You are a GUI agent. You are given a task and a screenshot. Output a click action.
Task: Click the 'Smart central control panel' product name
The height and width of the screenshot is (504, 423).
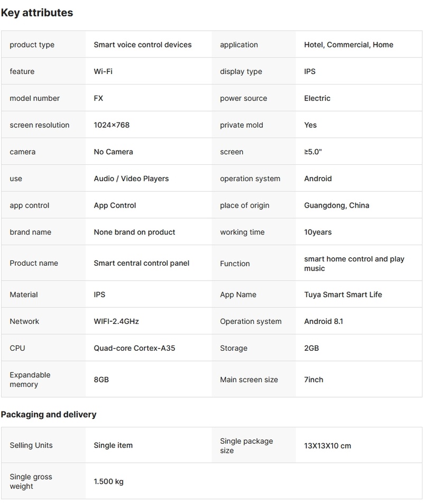141,263
